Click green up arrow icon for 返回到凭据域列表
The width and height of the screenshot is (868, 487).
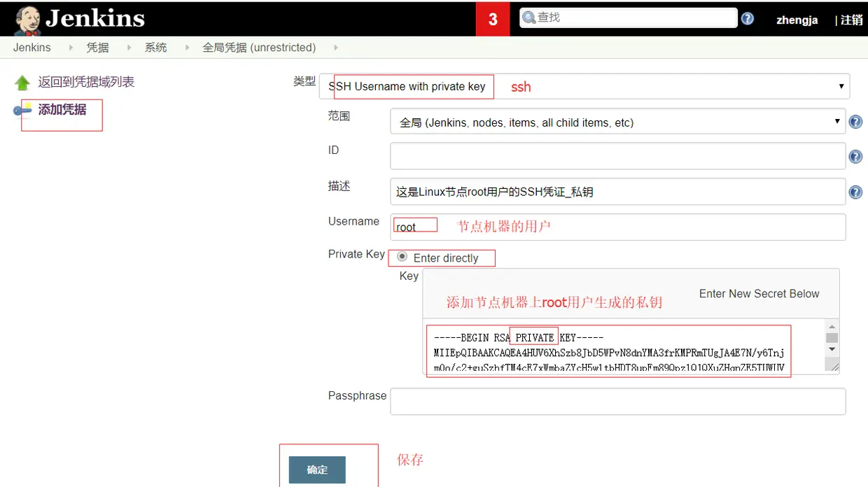coord(22,83)
